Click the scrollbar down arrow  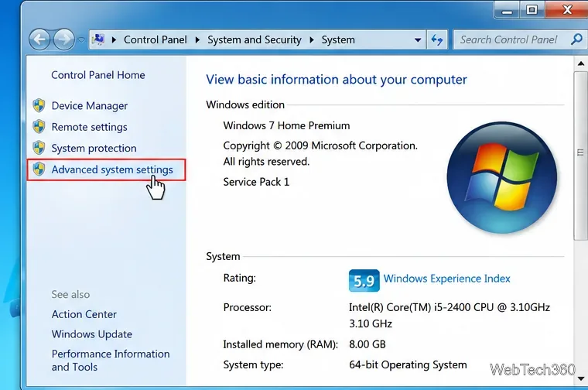click(581, 378)
